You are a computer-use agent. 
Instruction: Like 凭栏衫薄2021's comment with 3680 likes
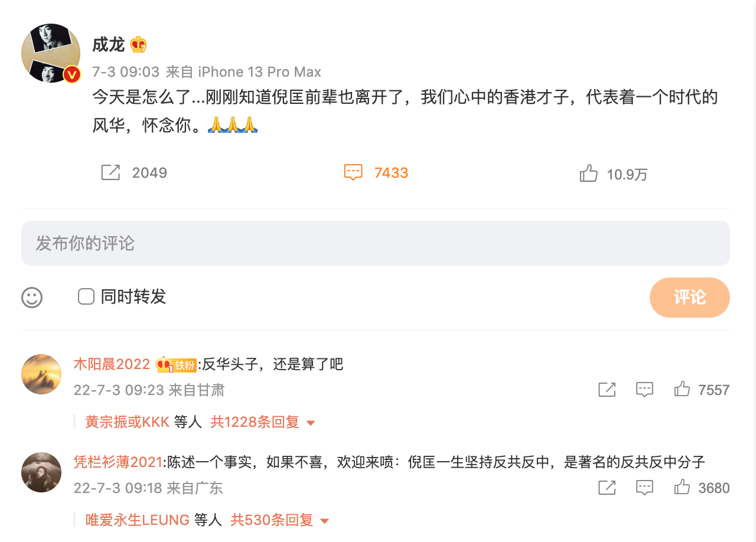click(x=682, y=487)
